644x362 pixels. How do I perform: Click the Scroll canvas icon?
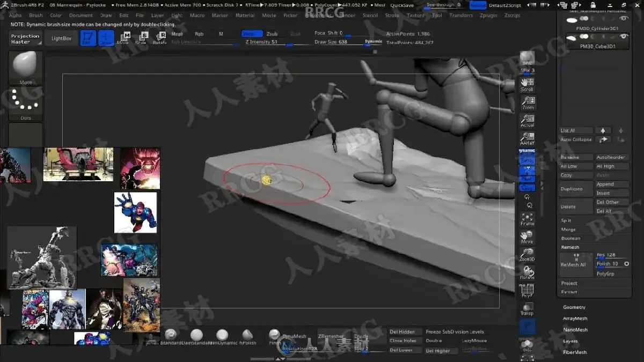[527, 85]
